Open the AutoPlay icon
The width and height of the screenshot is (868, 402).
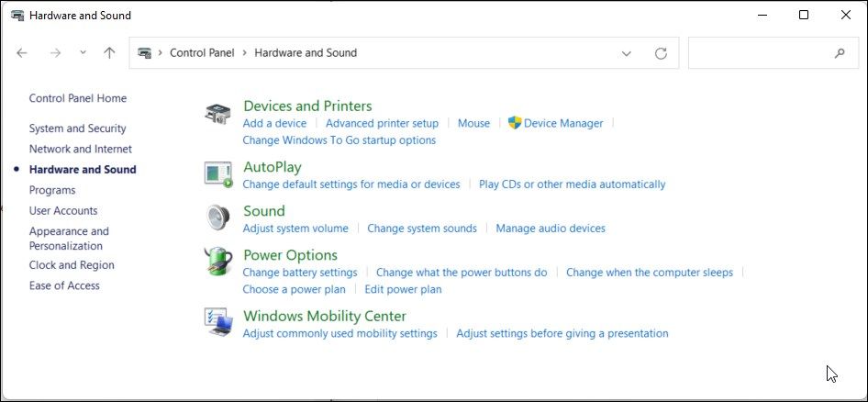[x=218, y=174]
